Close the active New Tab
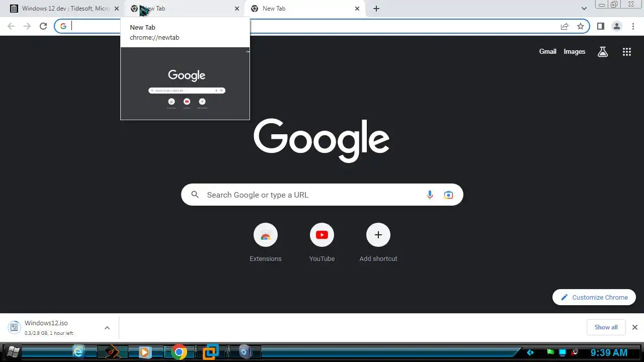Image resolution: width=644 pixels, height=362 pixels. point(357,9)
